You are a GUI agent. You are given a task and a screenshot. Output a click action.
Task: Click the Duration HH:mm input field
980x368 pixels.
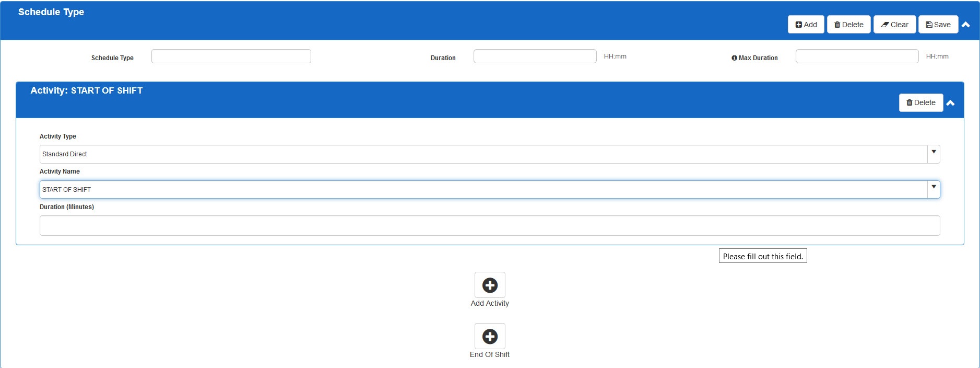coord(535,56)
